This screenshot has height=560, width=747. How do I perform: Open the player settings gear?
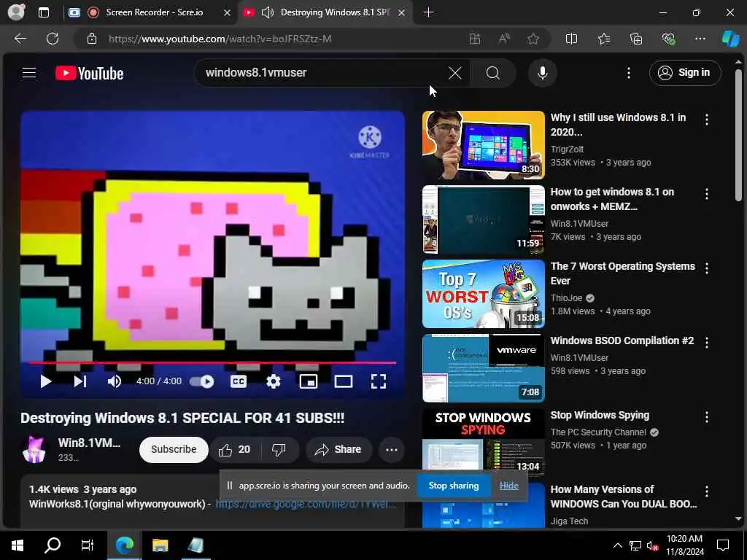[x=274, y=381]
